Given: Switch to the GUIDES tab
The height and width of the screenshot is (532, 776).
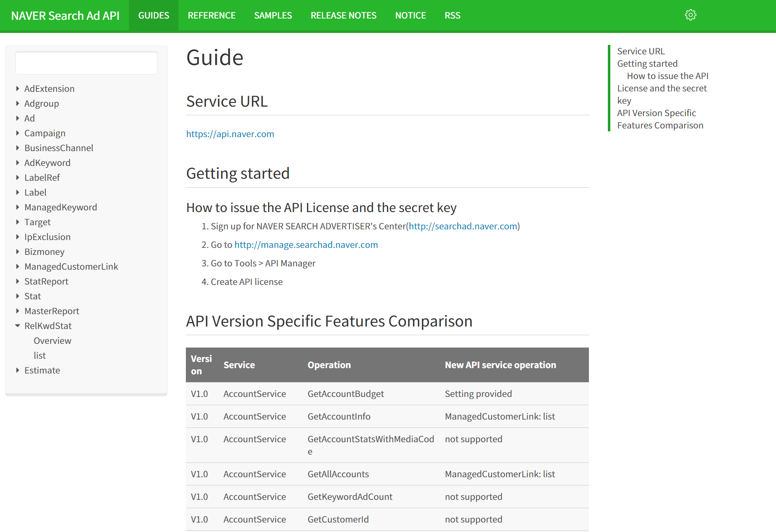Looking at the screenshot, I should point(154,15).
